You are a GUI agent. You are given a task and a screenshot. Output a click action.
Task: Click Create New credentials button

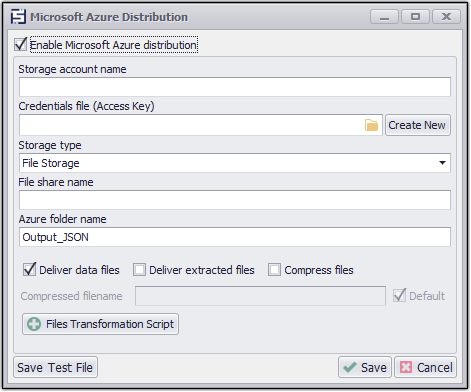(x=418, y=125)
